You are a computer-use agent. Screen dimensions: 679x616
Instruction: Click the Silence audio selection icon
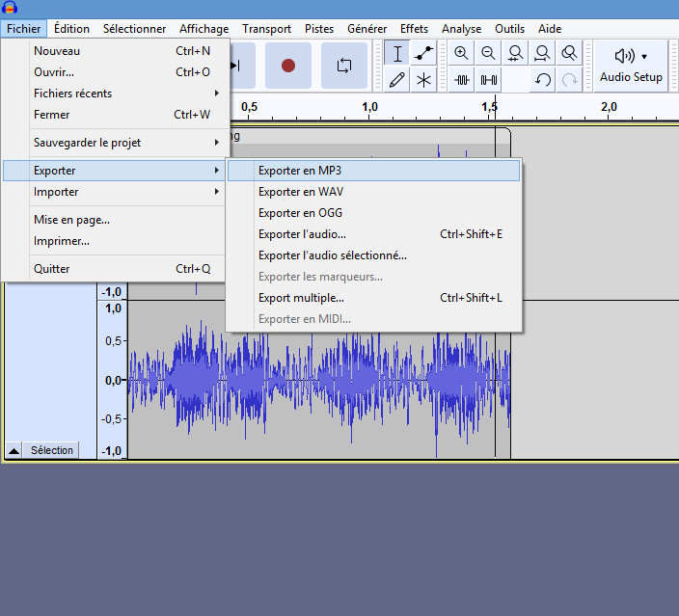(489, 80)
